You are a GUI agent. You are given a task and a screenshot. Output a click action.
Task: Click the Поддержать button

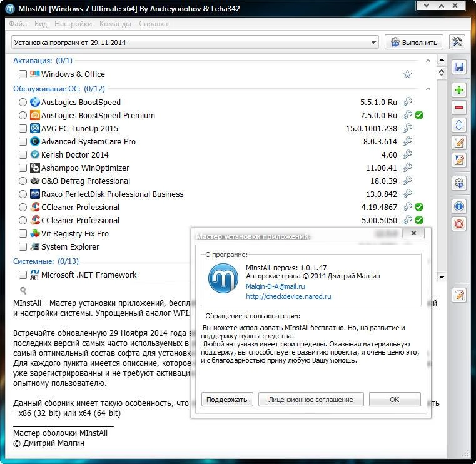[227, 400]
